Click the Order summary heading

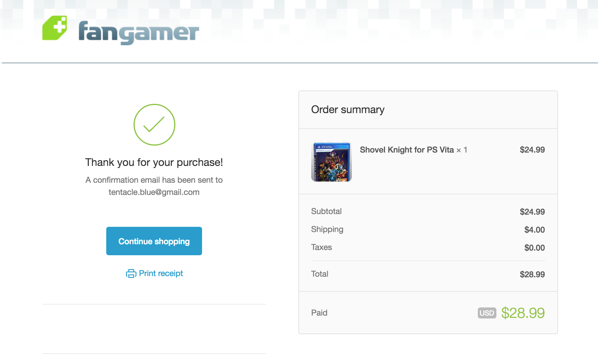347,110
